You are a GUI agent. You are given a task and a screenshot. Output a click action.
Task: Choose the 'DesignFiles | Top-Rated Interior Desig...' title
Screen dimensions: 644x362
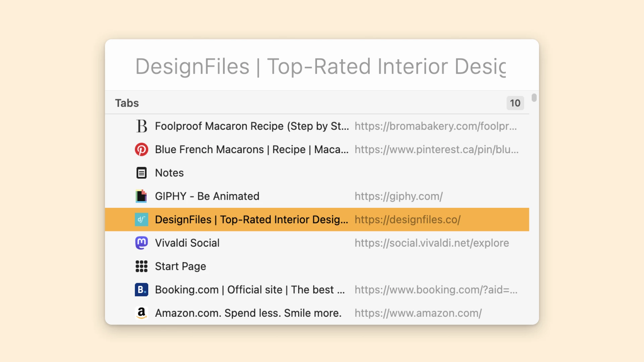pos(252,220)
